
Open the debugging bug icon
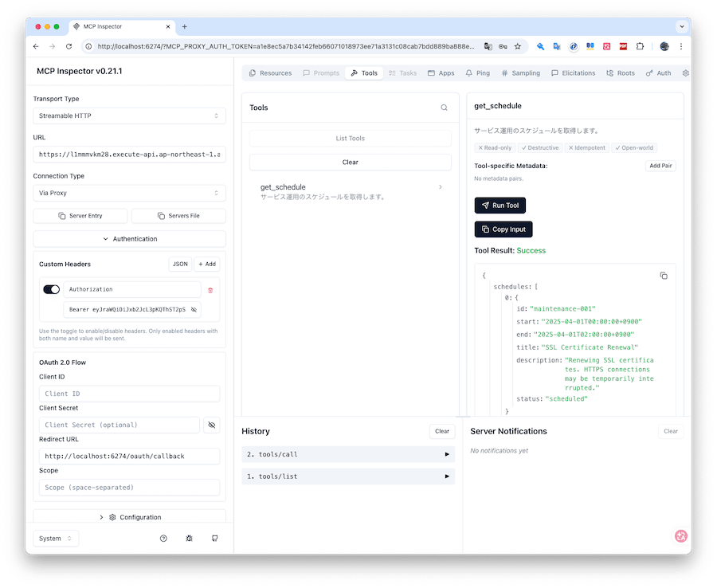pos(189,538)
